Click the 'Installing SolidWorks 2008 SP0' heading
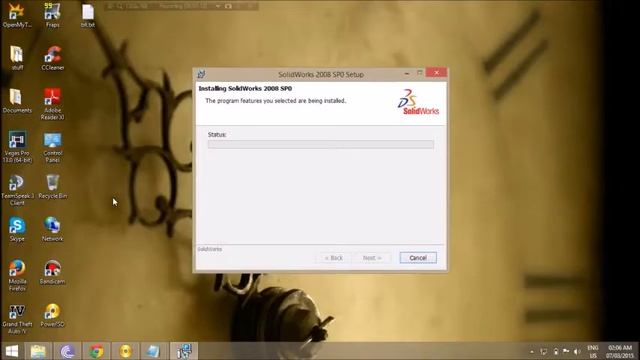The image size is (640, 360). click(x=245, y=89)
